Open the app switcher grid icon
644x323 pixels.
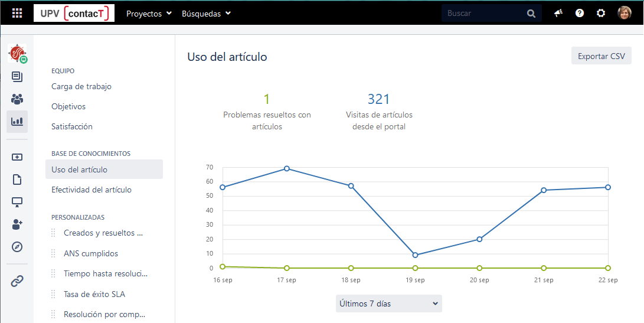pyautogui.click(x=17, y=14)
